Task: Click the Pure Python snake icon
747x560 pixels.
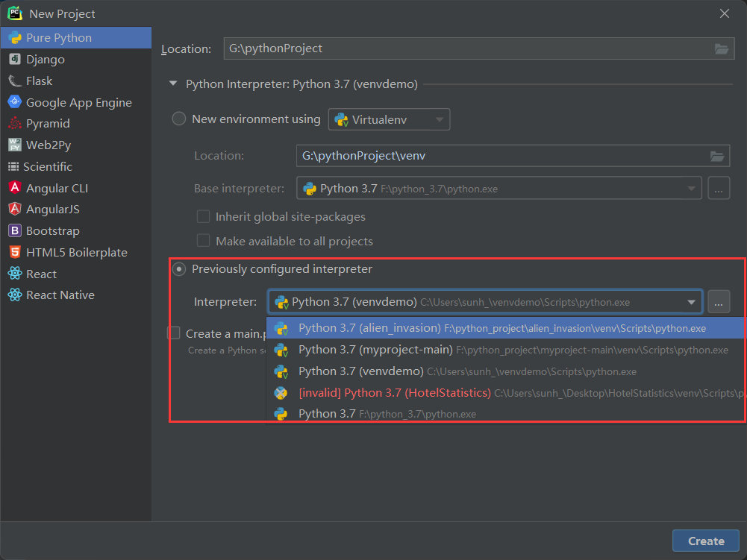Action: coord(15,37)
